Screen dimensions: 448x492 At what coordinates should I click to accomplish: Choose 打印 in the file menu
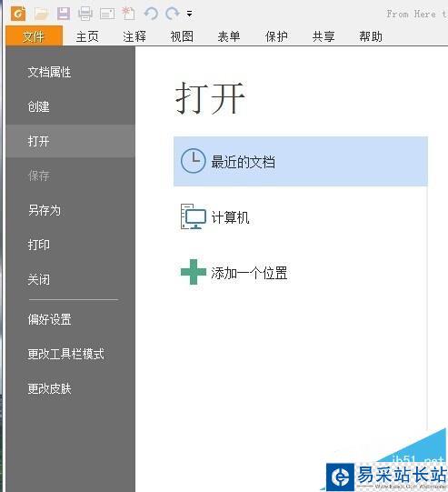[x=71, y=245]
